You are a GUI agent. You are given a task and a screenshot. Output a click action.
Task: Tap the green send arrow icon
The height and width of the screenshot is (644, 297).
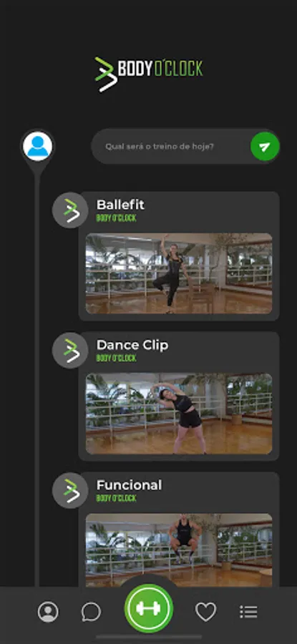[x=265, y=147]
